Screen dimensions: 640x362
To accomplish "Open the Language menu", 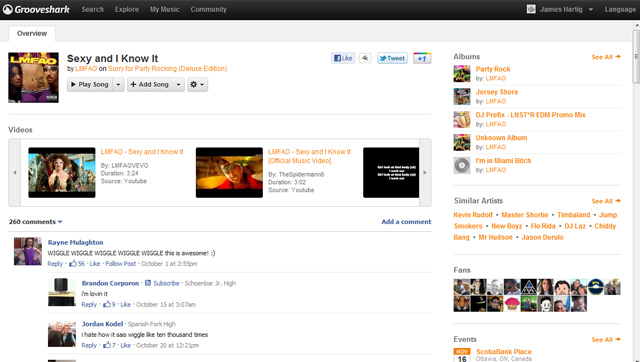I will (x=620, y=9).
